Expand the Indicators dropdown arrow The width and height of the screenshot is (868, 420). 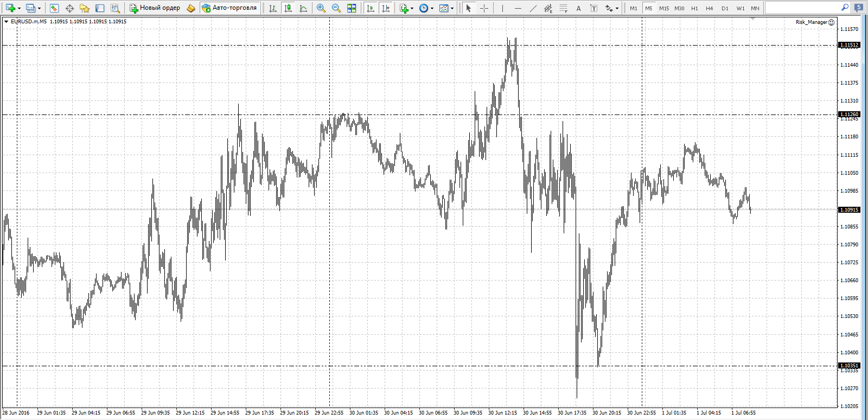412,8
